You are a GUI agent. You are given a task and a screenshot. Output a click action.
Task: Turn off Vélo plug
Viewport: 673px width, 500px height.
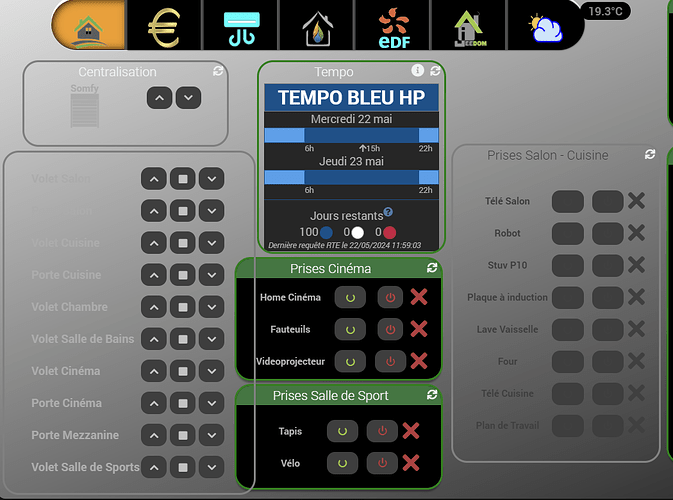point(382,464)
